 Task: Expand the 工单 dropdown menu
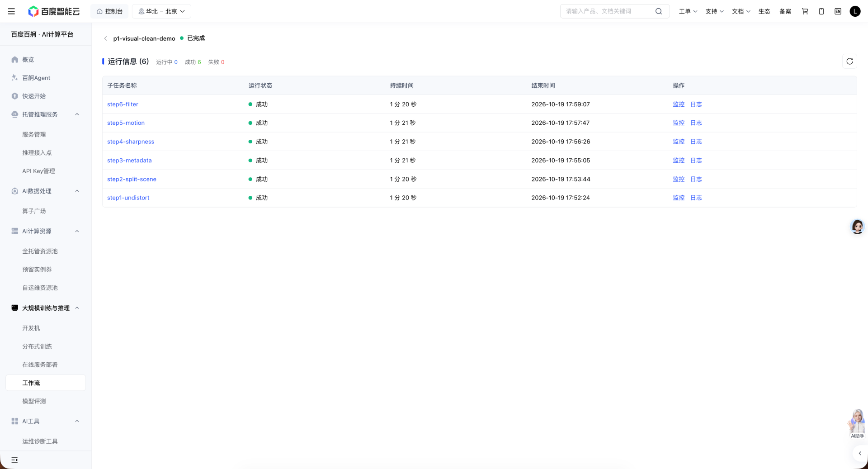coord(688,11)
